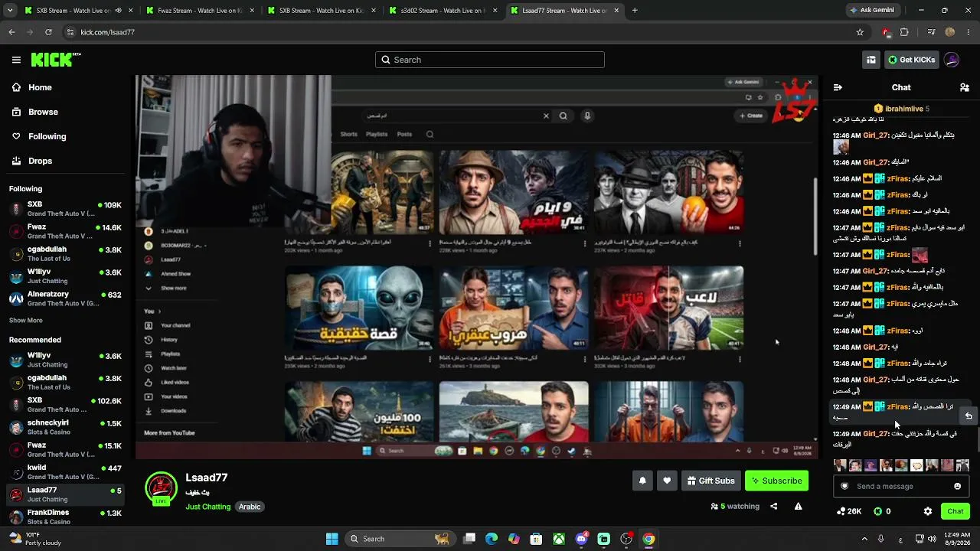Open chat settings gear
The height and width of the screenshot is (551, 980).
(928, 511)
